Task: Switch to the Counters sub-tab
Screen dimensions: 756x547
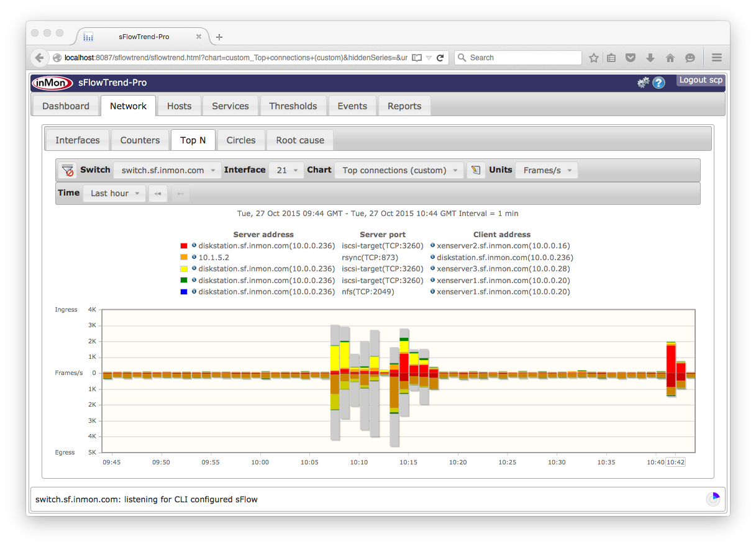Action: [140, 140]
